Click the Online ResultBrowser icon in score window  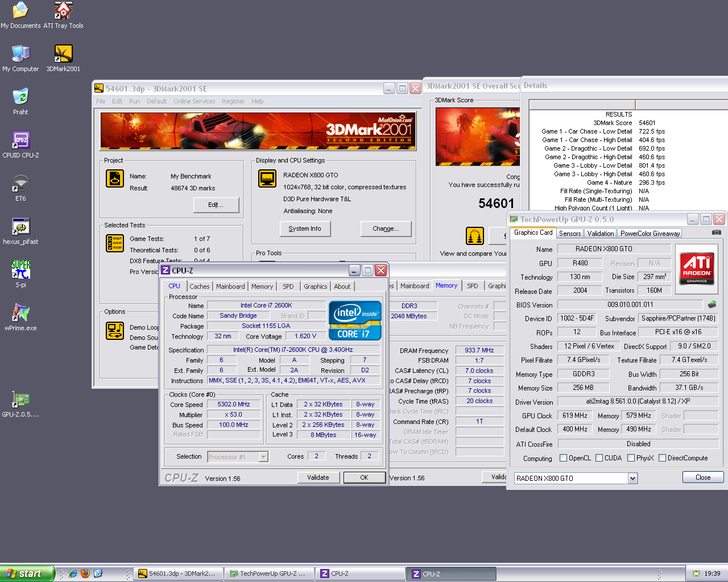coord(474,235)
